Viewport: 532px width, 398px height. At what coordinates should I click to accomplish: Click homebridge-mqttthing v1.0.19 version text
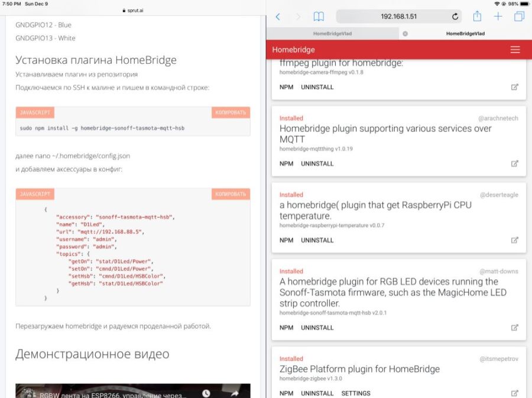pyautogui.click(x=316, y=149)
